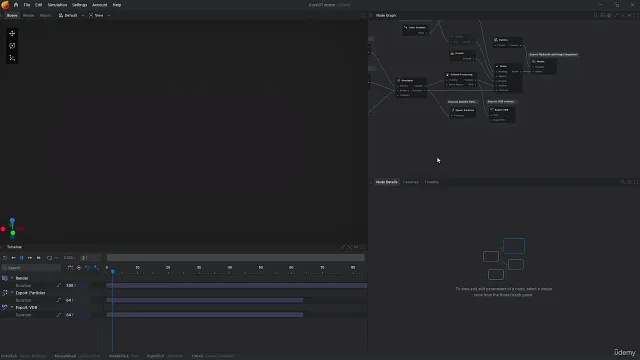Screen dimensions: 640x360
Task: Toggle the red record keyframe button
Action: tap(79, 268)
